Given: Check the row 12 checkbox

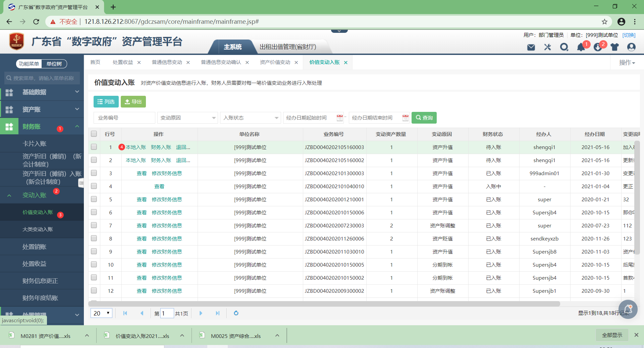Looking at the screenshot, I should (x=94, y=291).
